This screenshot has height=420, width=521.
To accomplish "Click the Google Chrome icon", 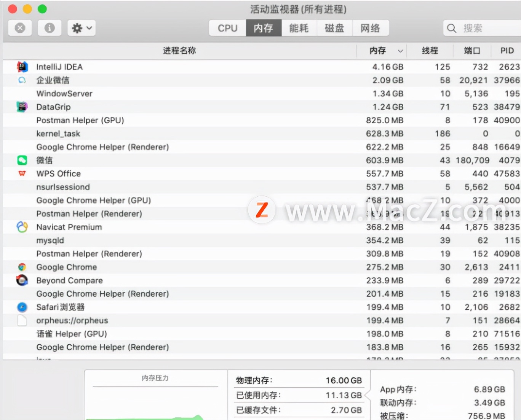I will (22, 267).
